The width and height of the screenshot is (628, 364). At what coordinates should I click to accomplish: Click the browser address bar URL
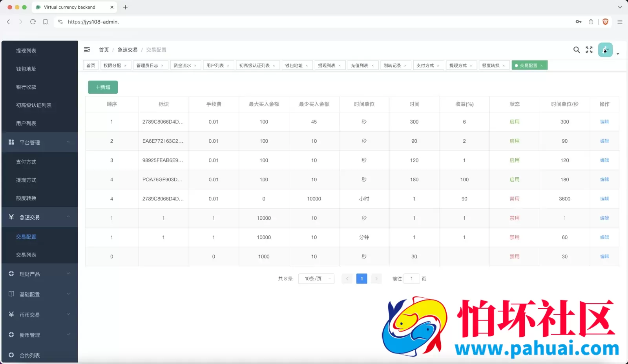pos(93,22)
